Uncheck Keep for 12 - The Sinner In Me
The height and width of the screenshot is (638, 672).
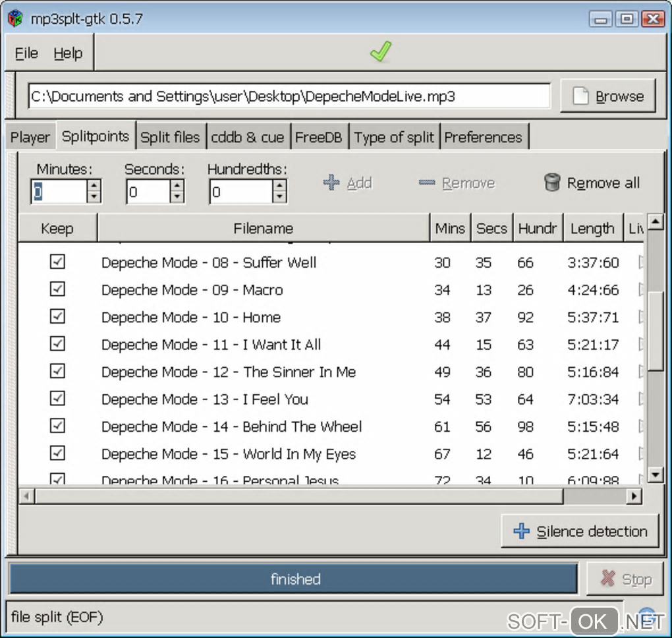click(57, 370)
